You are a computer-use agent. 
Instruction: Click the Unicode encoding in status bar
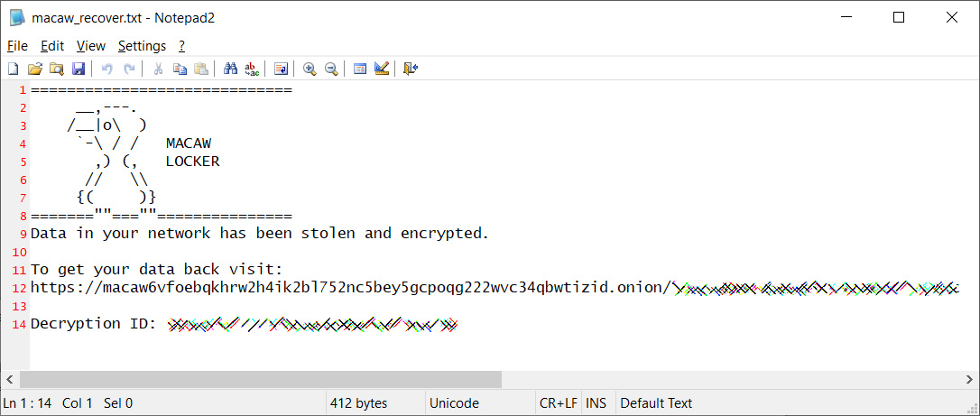pyautogui.click(x=455, y=403)
